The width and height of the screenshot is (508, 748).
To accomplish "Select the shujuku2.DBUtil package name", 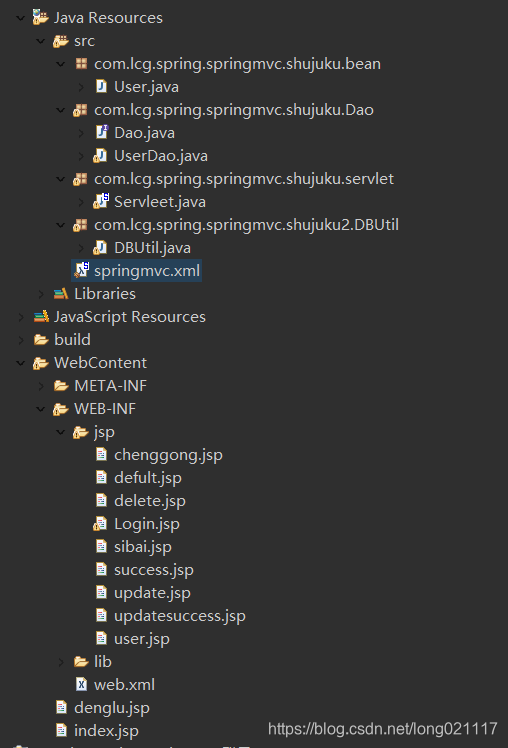I will click(246, 225).
